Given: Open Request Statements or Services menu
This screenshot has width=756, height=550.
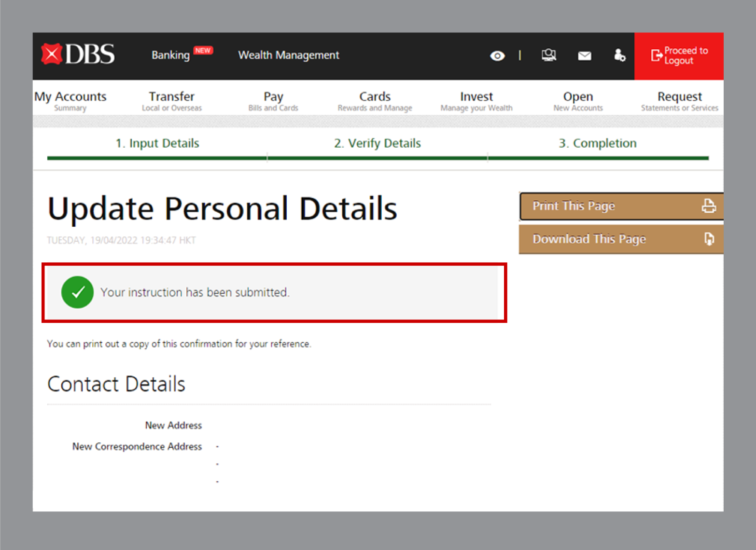Looking at the screenshot, I should click(x=679, y=101).
